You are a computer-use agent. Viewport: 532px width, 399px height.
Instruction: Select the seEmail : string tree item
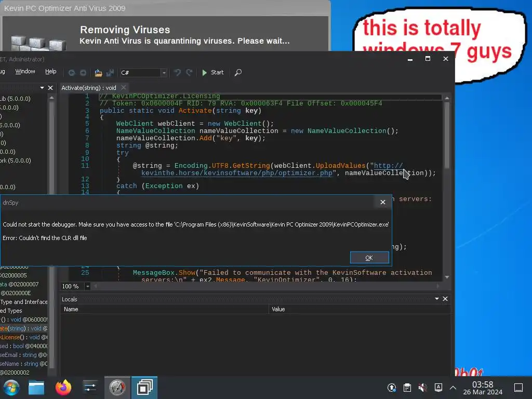click(x=23, y=355)
